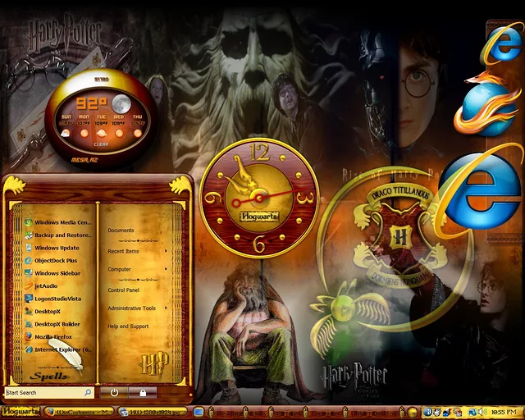525x420 pixels.
Task: Click the magnifier icon in Start Search
Action: (x=88, y=393)
